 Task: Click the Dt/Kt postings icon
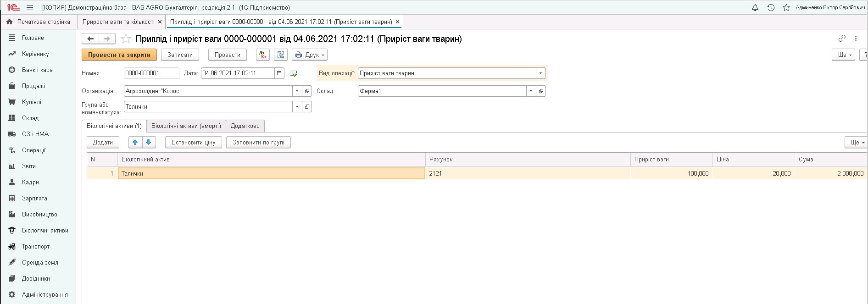tap(263, 55)
